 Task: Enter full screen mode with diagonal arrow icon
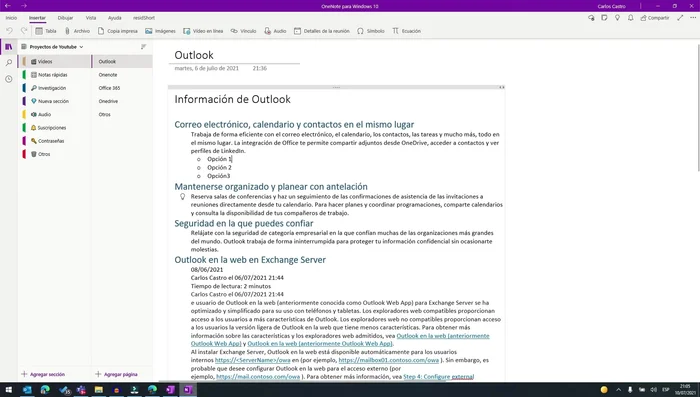coord(680,18)
